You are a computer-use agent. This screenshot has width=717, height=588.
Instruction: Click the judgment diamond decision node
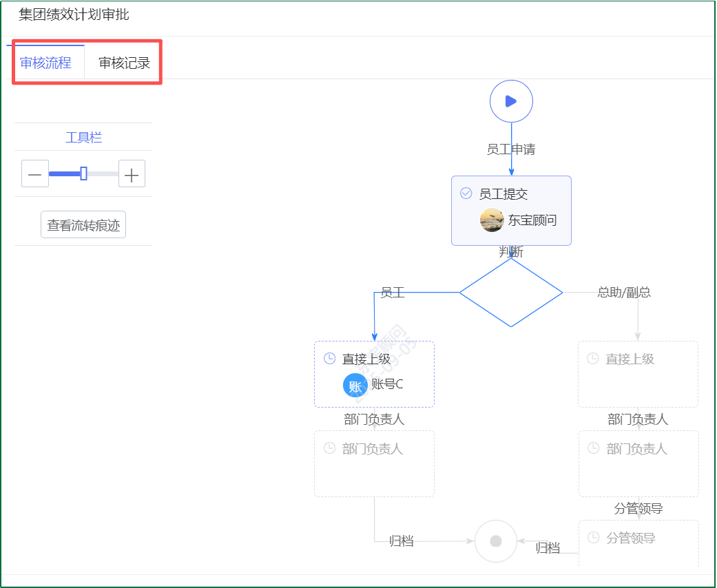[511, 293]
